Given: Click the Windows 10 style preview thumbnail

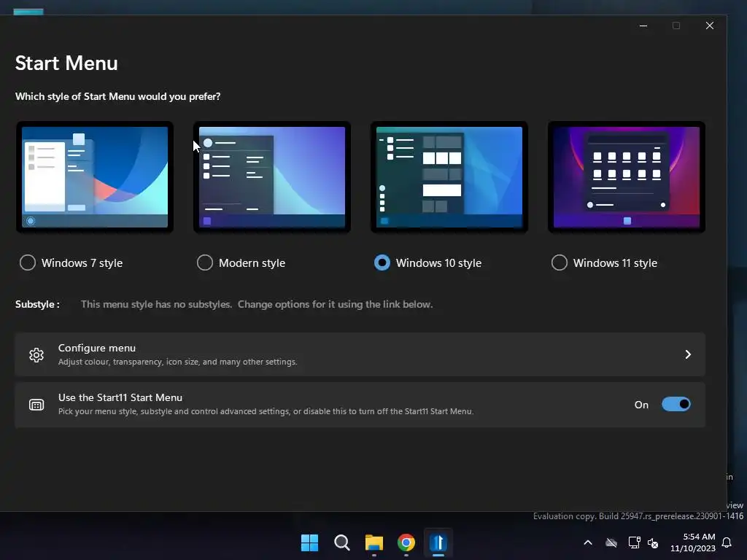Looking at the screenshot, I should click(x=449, y=177).
